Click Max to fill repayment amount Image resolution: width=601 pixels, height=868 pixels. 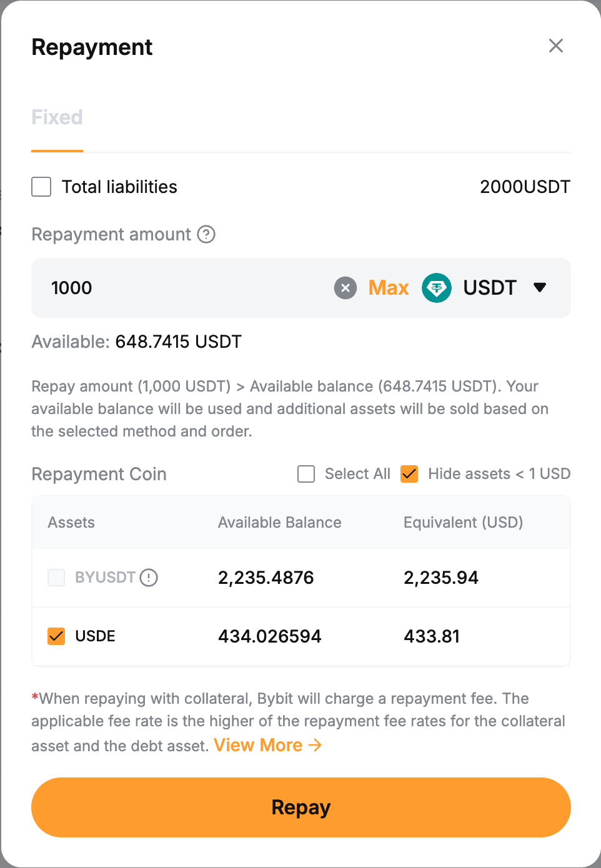(x=389, y=288)
